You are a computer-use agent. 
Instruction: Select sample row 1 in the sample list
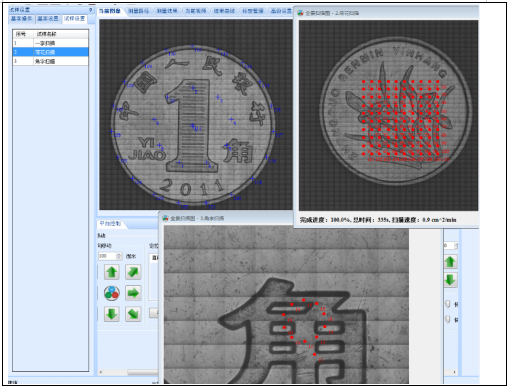51,43
